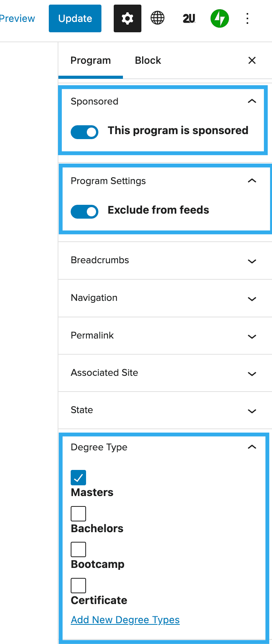Open the settings gear panel

pyautogui.click(x=127, y=18)
